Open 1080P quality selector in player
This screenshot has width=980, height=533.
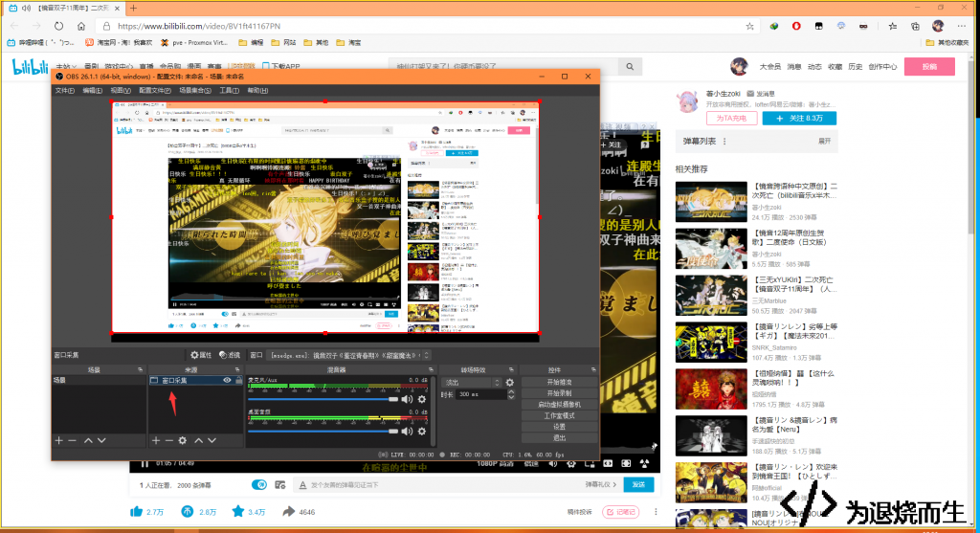495,464
